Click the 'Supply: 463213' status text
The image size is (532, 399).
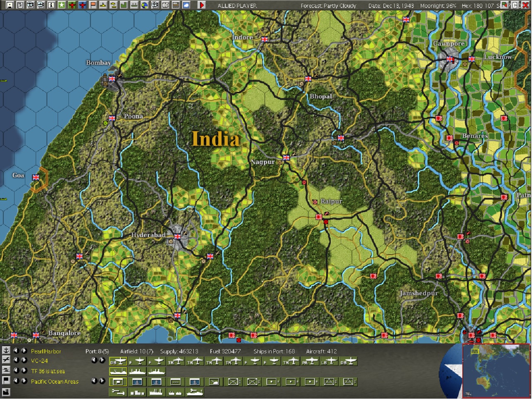[x=179, y=351]
